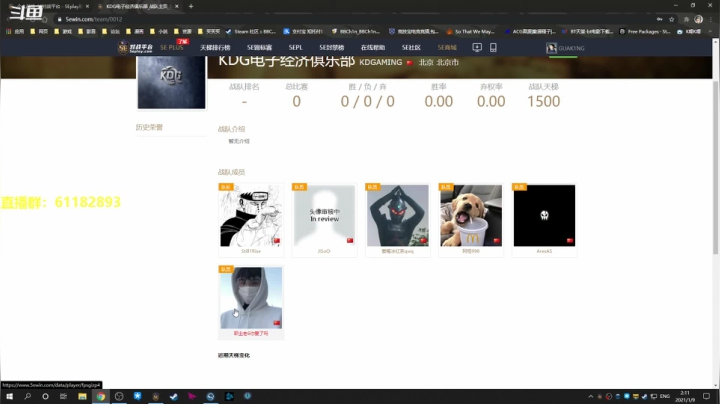The image size is (720, 404).
Task: Show hidden system tray icons
Action: [x=591, y=396]
